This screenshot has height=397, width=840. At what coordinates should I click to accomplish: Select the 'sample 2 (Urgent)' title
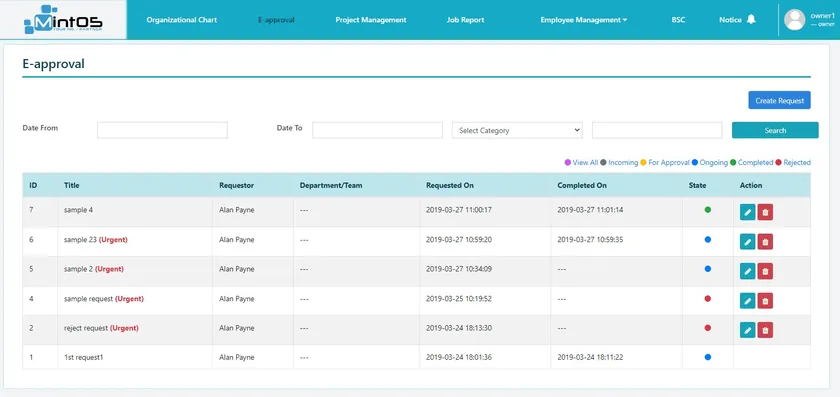pyautogui.click(x=94, y=269)
